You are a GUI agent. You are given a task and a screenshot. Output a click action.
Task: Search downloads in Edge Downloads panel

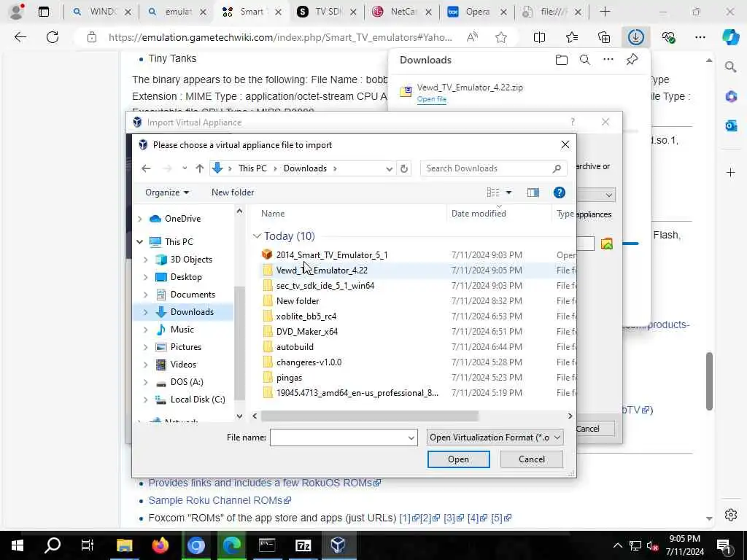(585, 60)
